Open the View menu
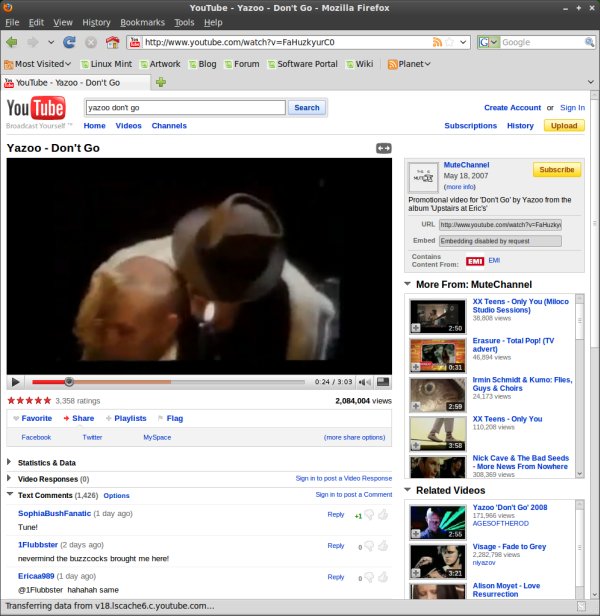This screenshot has height=616, width=600. tap(63, 22)
